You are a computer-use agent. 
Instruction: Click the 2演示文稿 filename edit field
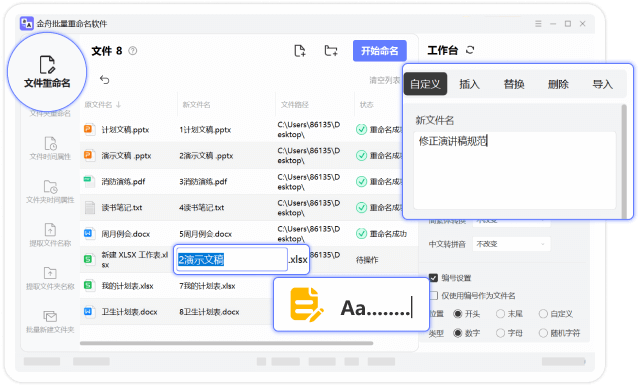pyautogui.click(x=232, y=259)
